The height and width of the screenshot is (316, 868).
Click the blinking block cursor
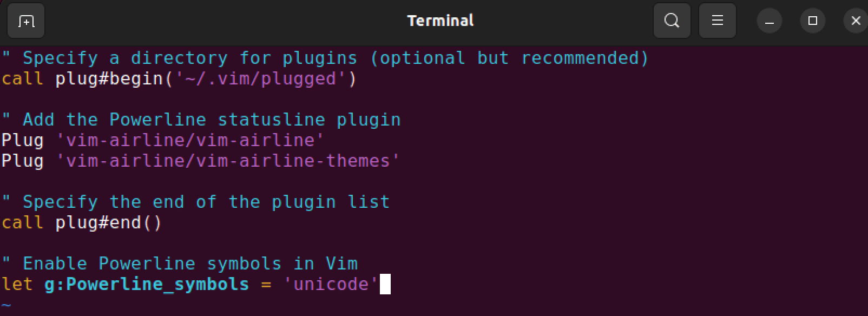385,283
